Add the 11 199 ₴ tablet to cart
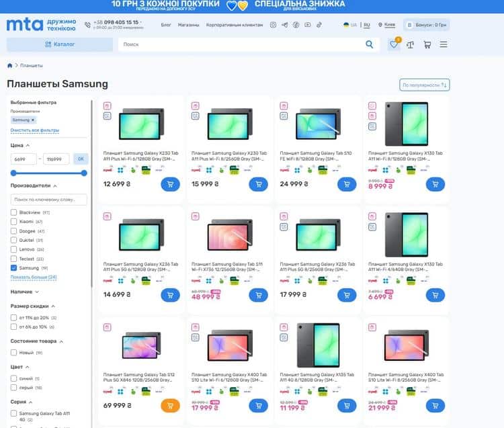Viewport: 504px width, 428px height. [x=347, y=406]
